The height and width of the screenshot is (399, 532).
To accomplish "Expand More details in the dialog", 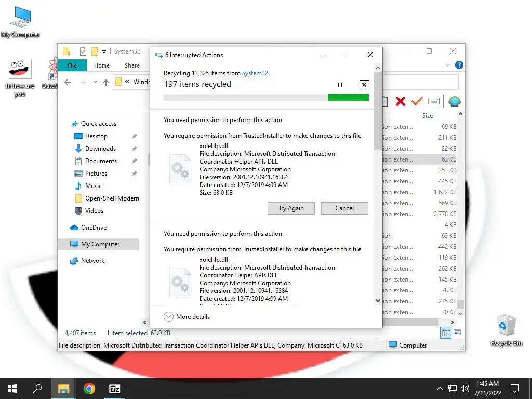I will click(x=187, y=316).
